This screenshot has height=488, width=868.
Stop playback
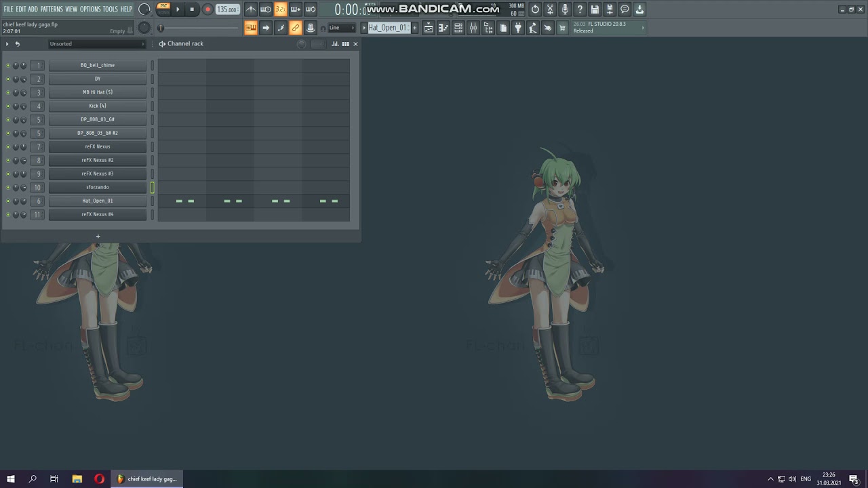pyautogui.click(x=193, y=9)
